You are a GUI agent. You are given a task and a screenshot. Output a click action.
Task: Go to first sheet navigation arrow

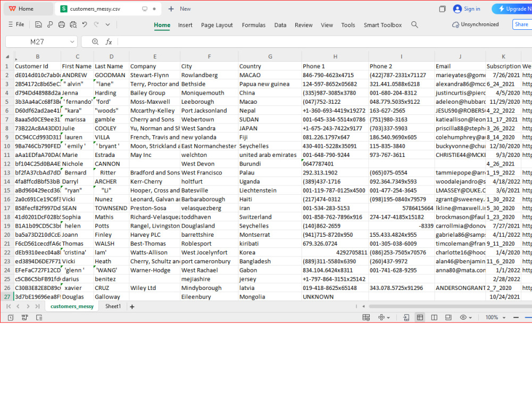pos(9,306)
